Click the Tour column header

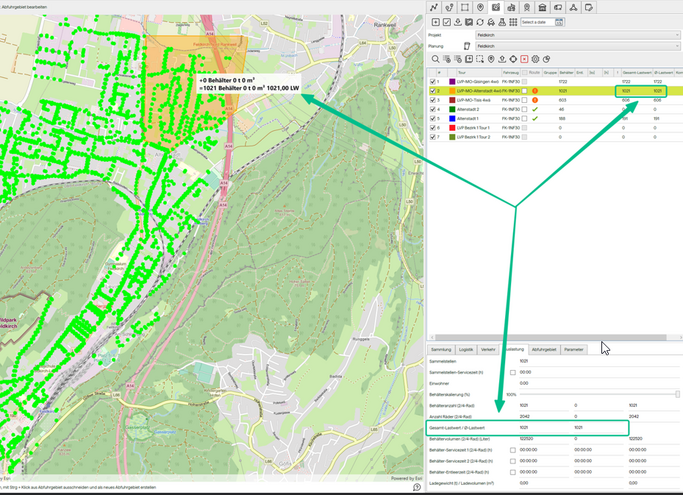point(479,73)
